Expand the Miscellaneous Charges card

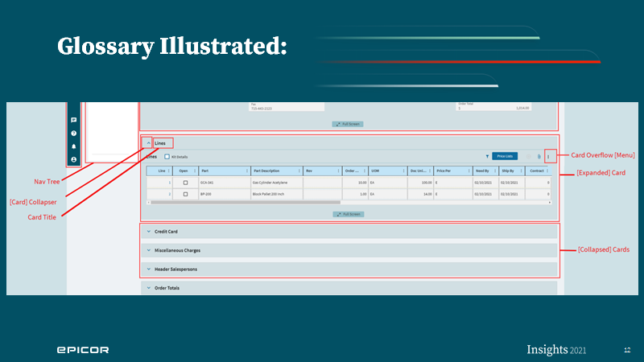click(149, 250)
